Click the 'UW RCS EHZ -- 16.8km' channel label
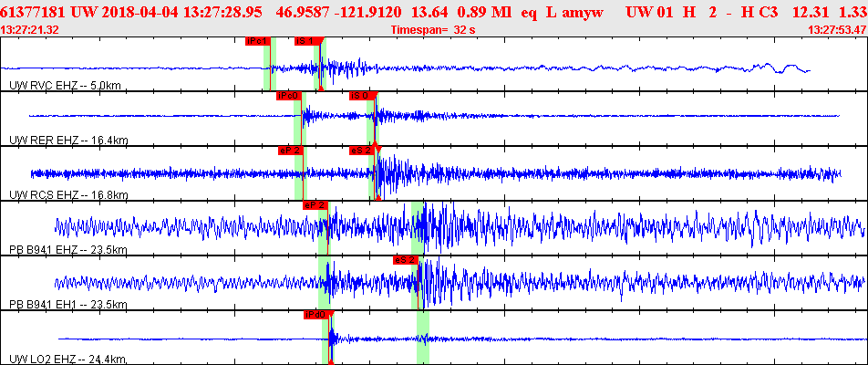The height and width of the screenshot is (365, 868). 68,195
